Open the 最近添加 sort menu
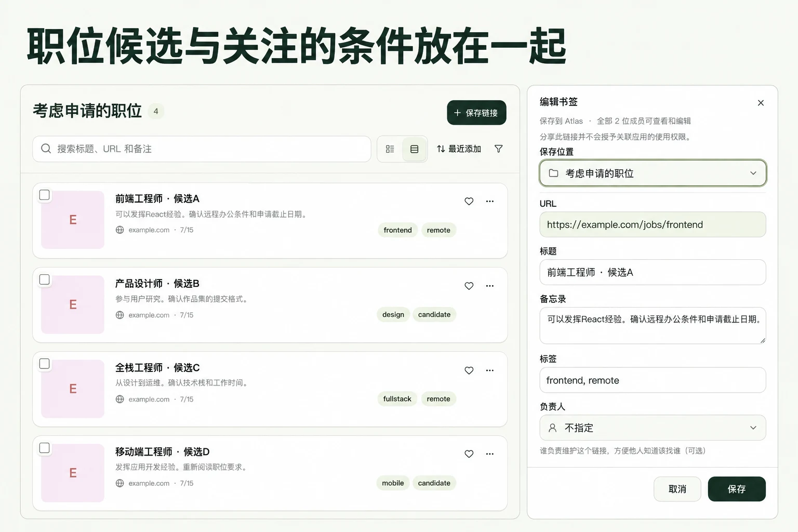Viewport: 798px width, 532px height. (459, 149)
